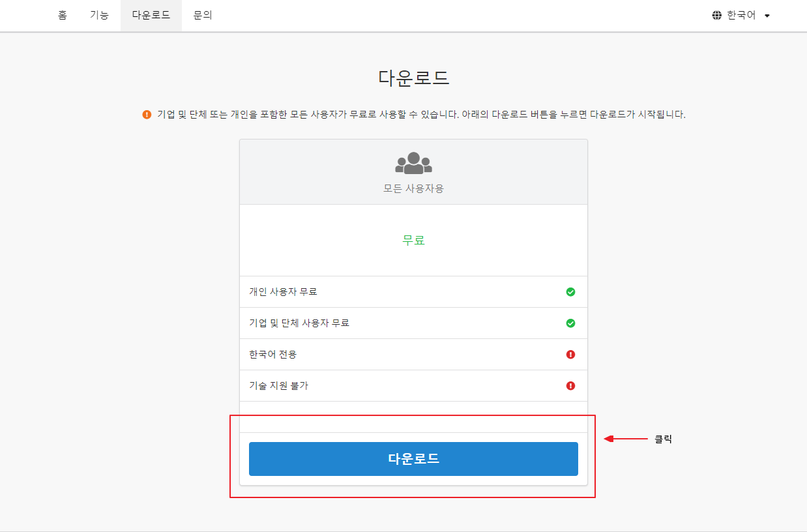Click the blue 다운로드 button

pyautogui.click(x=413, y=459)
